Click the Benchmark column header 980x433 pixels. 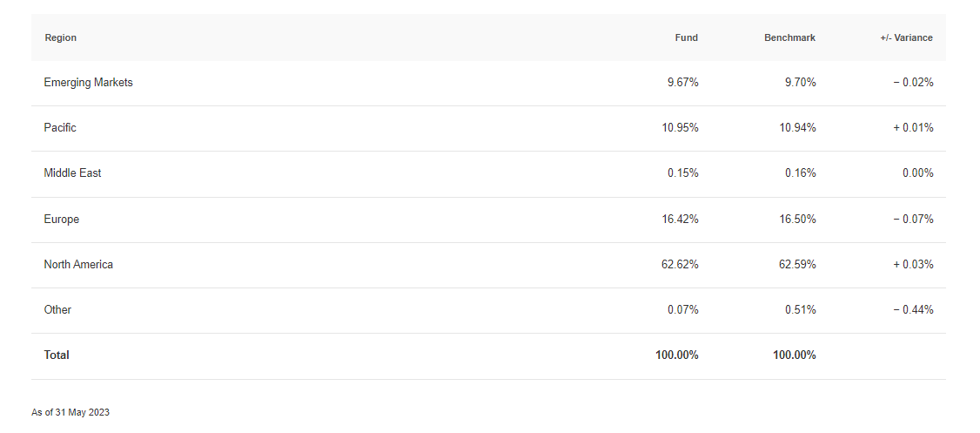point(789,37)
